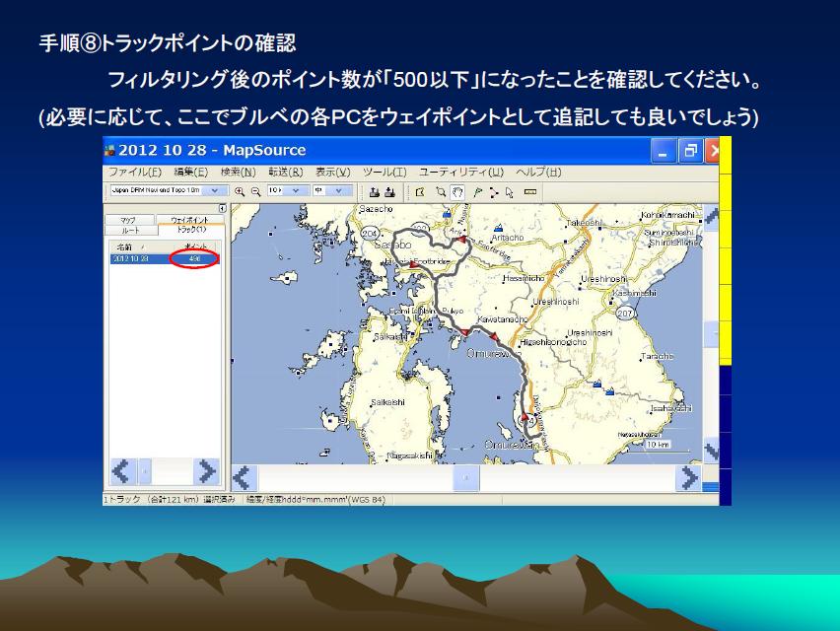
Task: Click the map horizontal scrollbar thumb
Action: 465,477
